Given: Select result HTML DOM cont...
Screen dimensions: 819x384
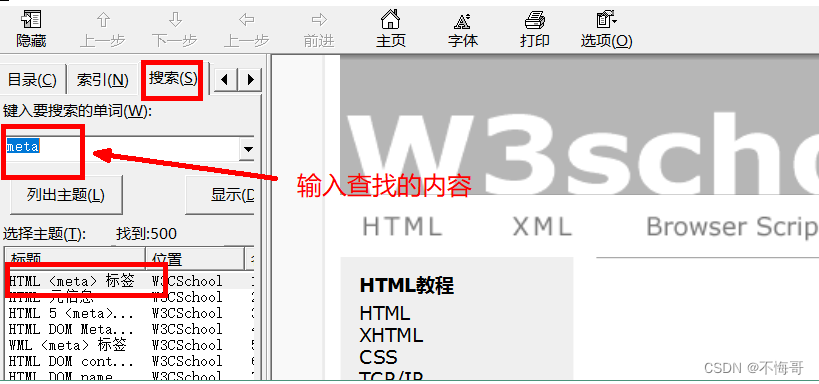Looking at the screenshot, I should pos(130,362).
